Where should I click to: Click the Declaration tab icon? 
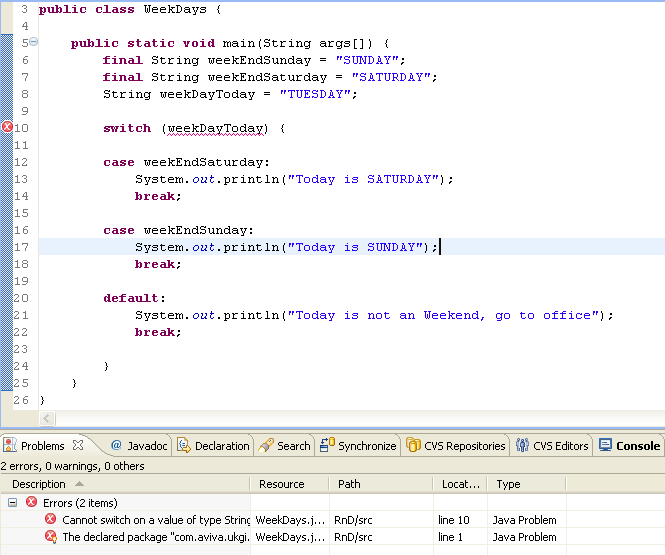click(x=184, y=445)
